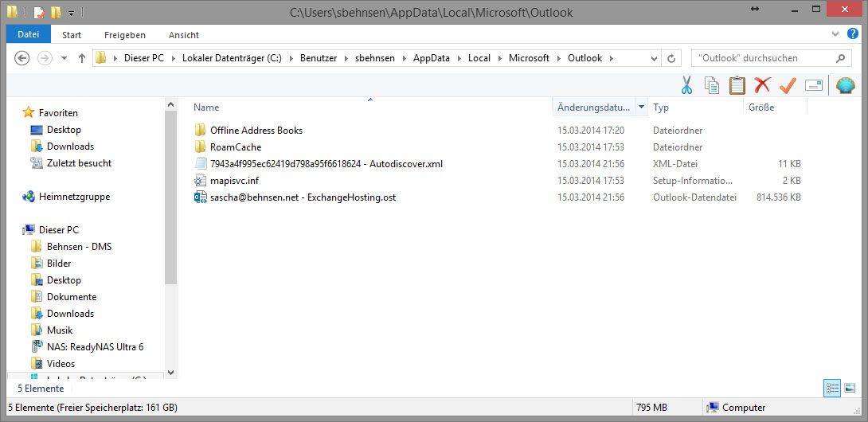Select Desktop under Favoriten
This screenshot has height=422, width=868.
[x=65, y=130]
